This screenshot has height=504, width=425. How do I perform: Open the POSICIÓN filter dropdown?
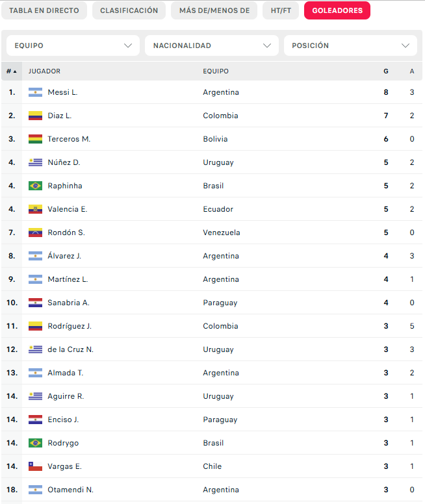click(350, 45)
